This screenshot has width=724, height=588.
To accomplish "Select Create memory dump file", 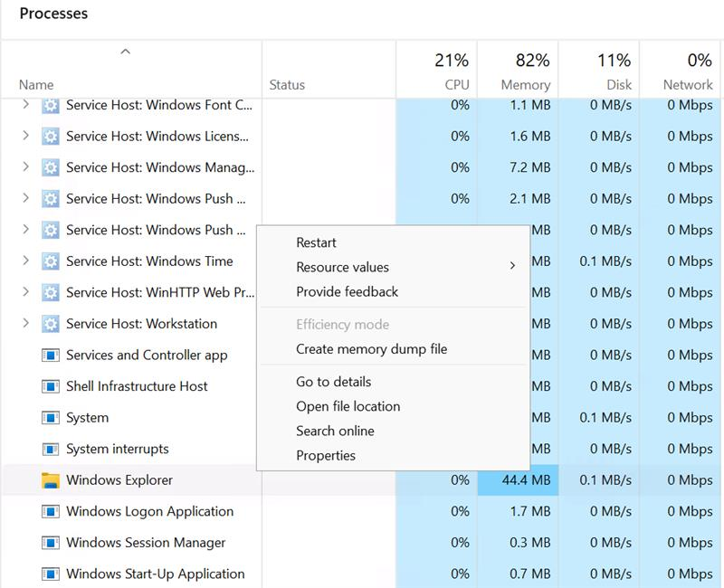I will (393, 349).
